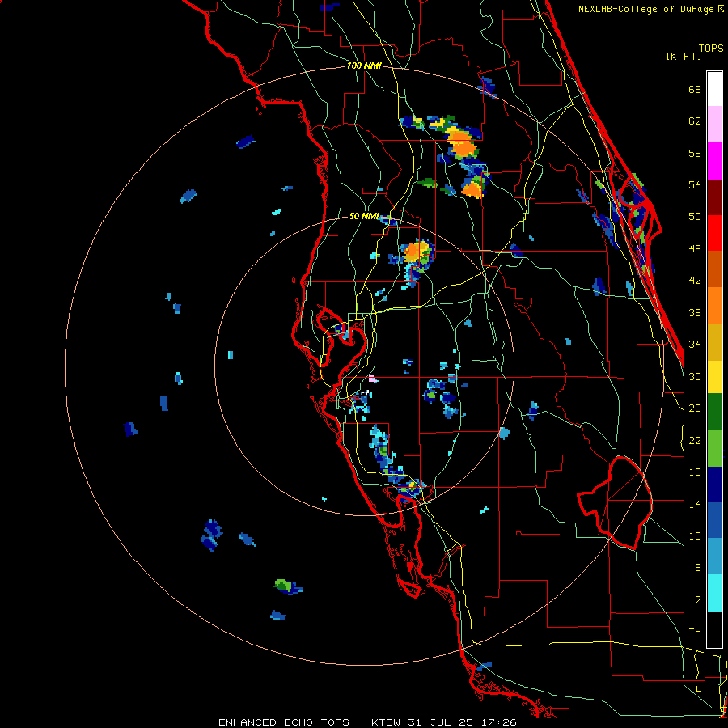The width and height of the screenshot is (728, 728).
Task: Select the white 66 kft legend swatch
Action: tap(714, 89)
